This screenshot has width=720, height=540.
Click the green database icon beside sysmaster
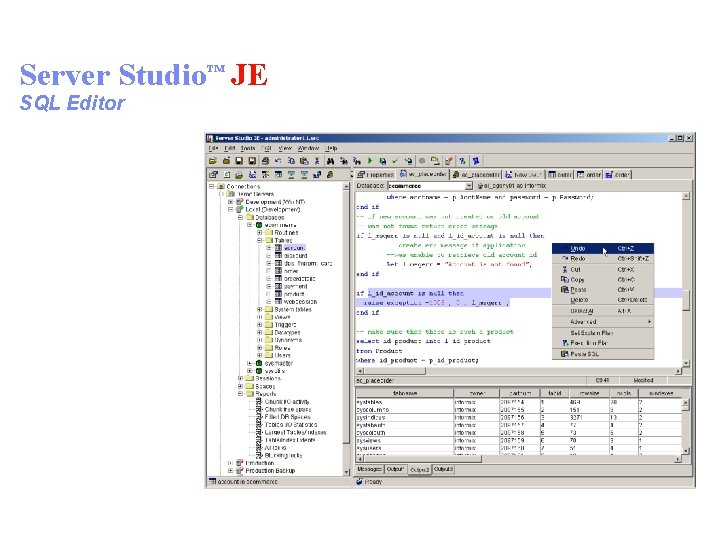(x=259, y=363)
